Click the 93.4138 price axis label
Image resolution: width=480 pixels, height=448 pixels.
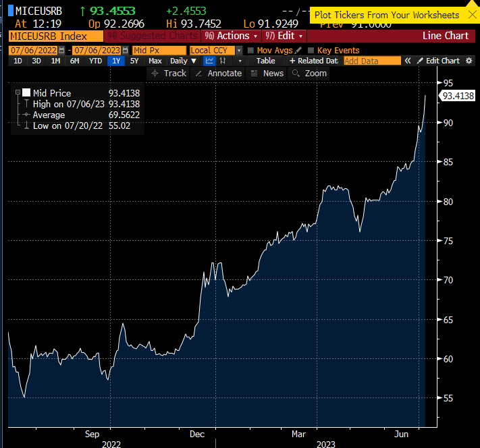[x=458, y=96]
